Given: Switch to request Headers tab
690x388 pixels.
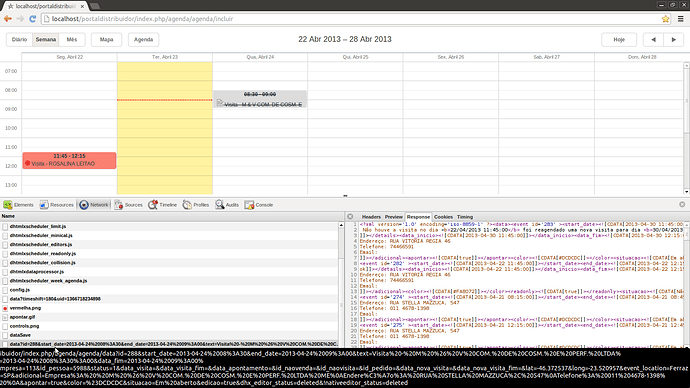Looking at the screenshot, I should [x=371, y=217].
